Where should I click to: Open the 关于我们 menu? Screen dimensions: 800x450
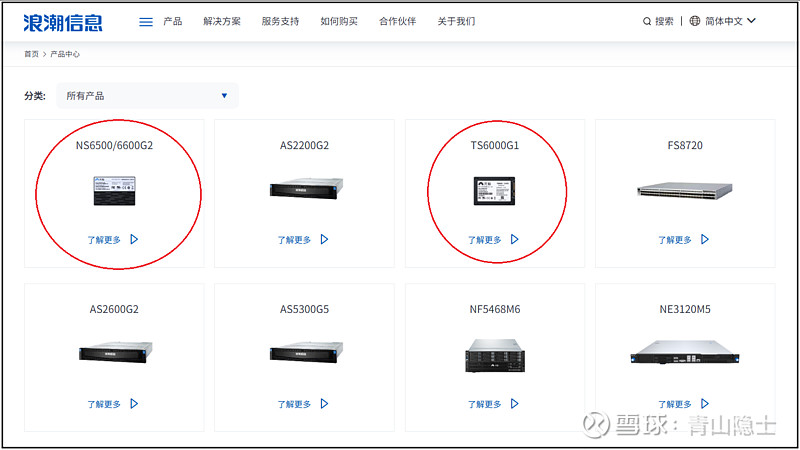456,21
